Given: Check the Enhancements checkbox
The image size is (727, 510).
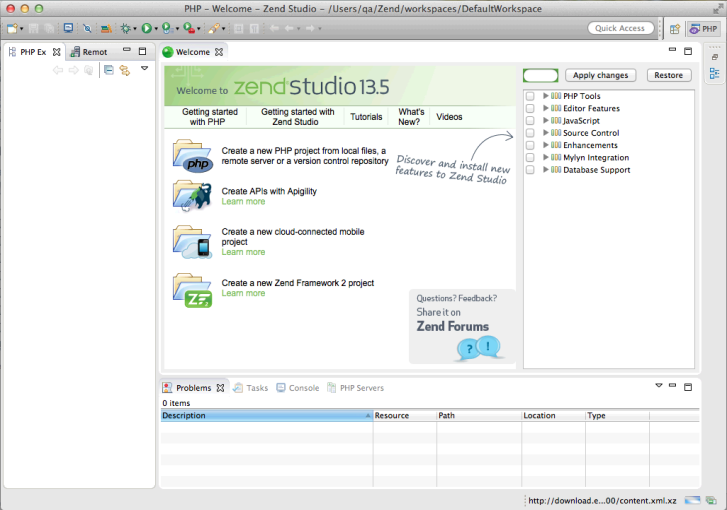Looking at the screenshot, I should coord(530,145).
